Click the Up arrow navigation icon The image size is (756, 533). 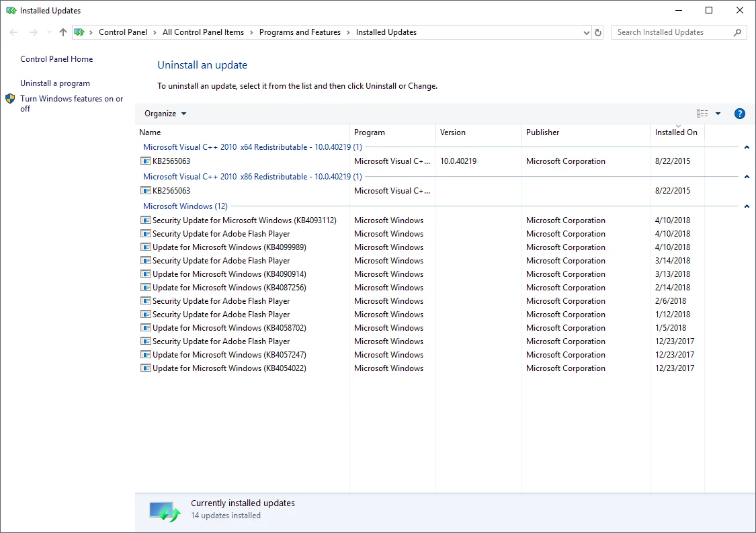(62, 32)
